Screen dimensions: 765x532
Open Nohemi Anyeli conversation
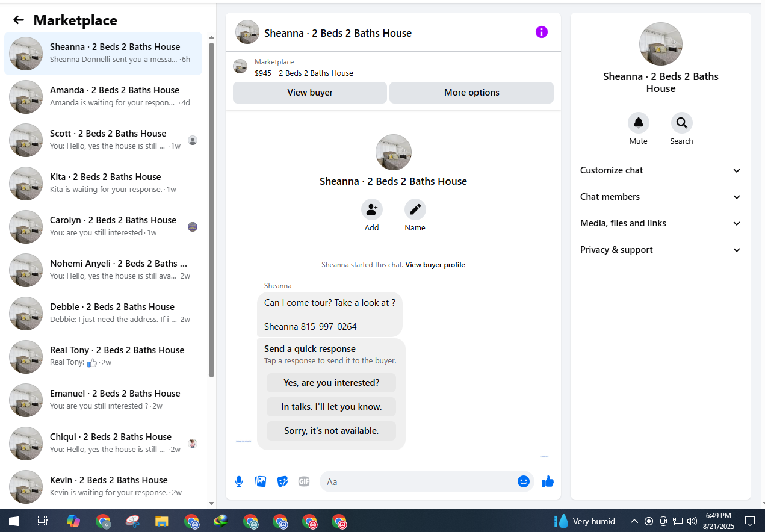(104, 270)
